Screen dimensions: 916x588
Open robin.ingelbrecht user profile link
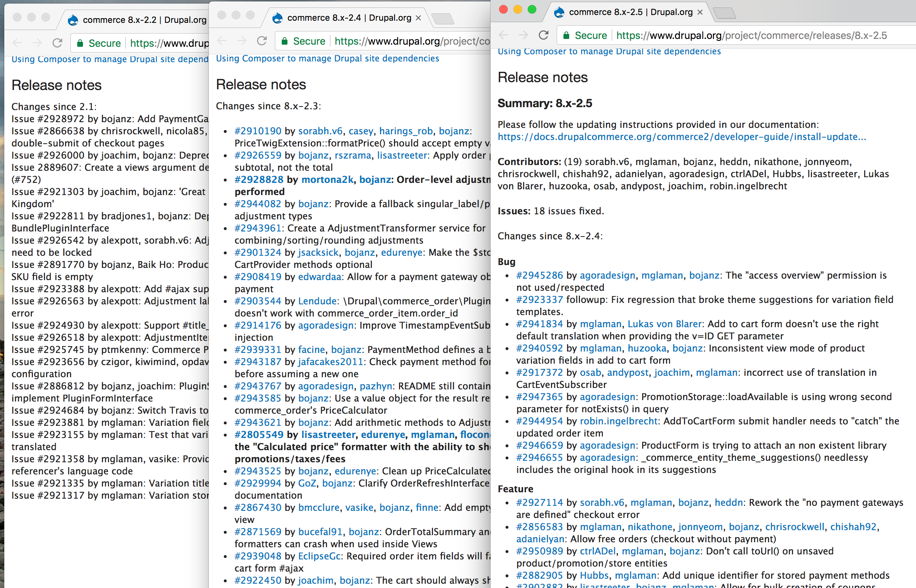pos(618,421)
